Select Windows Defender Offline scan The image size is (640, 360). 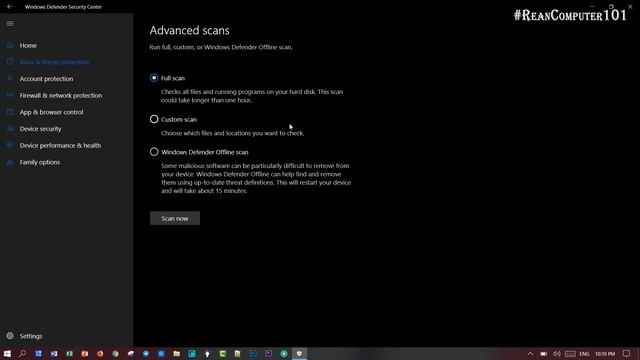[154, 152]
